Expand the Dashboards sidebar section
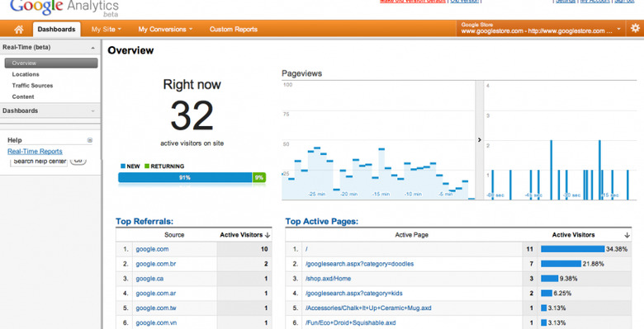644x329 pixels. pyautogui.click(x=92, y=110)
